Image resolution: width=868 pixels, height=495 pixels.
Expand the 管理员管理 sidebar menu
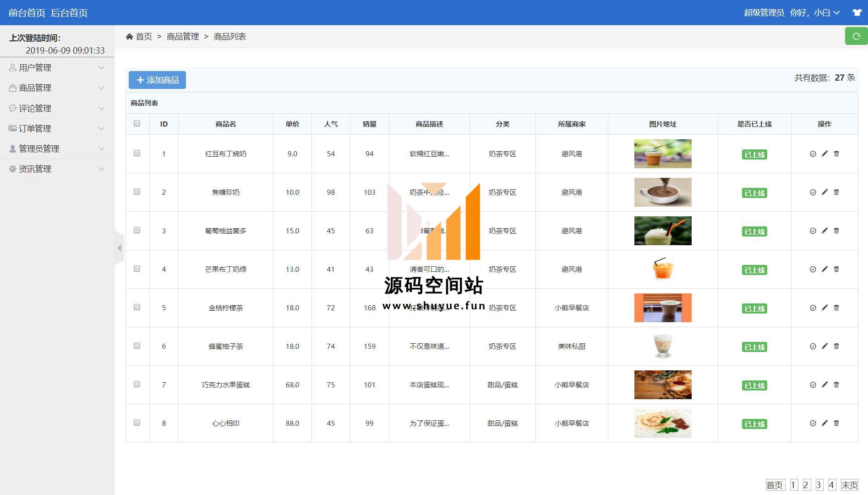pos(57,148)
